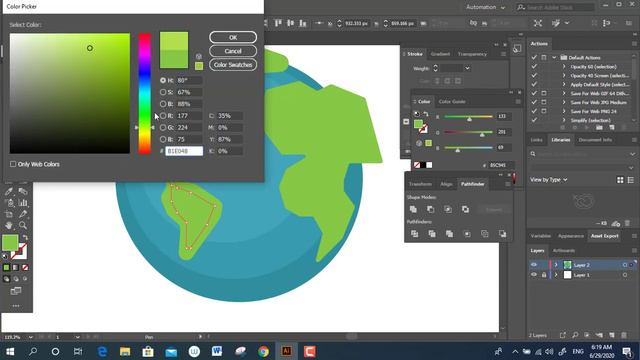Select the S saturation radio button

click(x=163, y=92)
